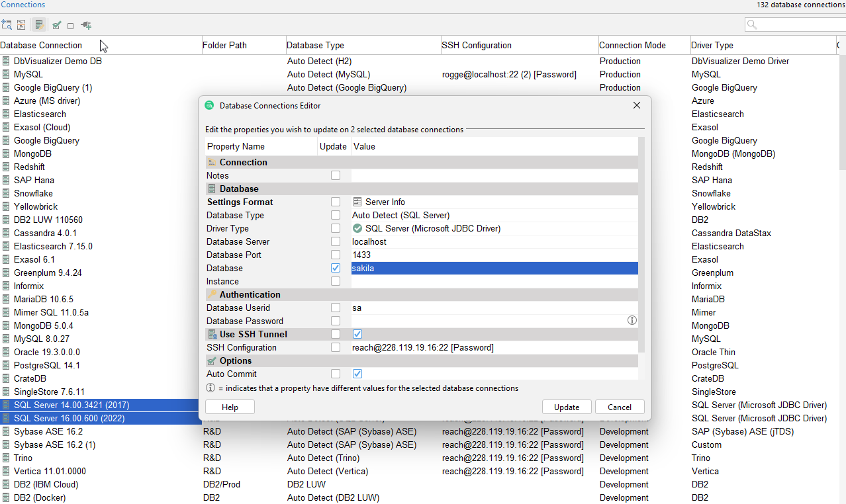The image size is (846, 504).
Task: Toggle the Auto Commit value checkbox
Action: [357, 374]
